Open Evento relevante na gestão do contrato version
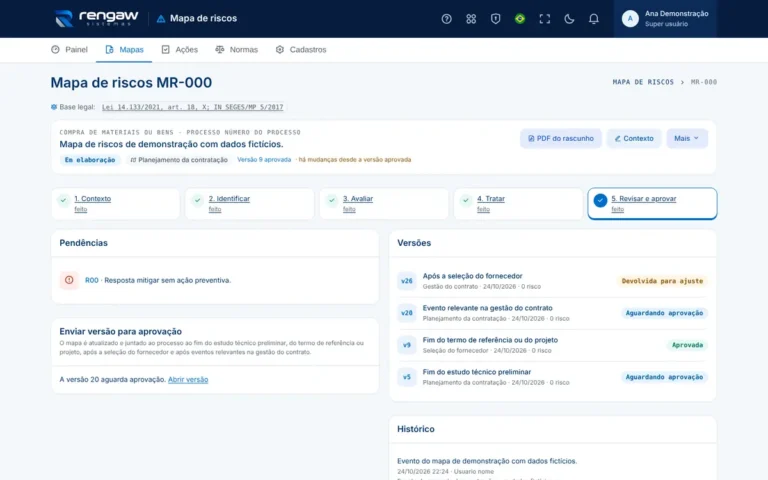This screenshot has height=480, width=768. click(487, 308)
